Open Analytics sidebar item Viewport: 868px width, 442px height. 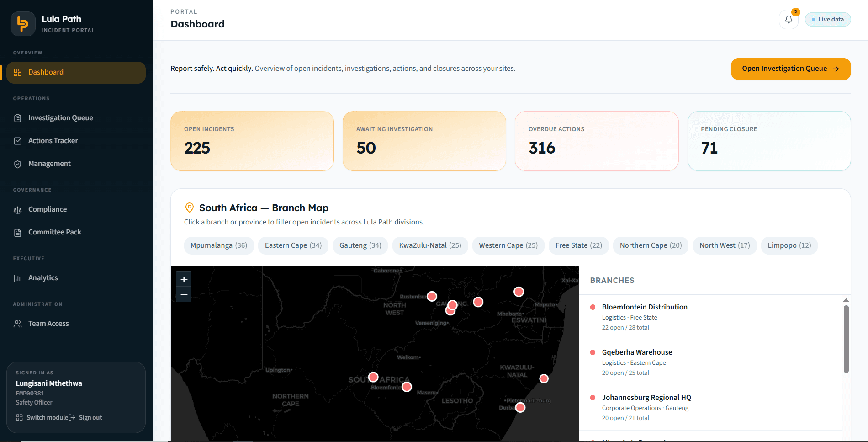coord(76,278)
